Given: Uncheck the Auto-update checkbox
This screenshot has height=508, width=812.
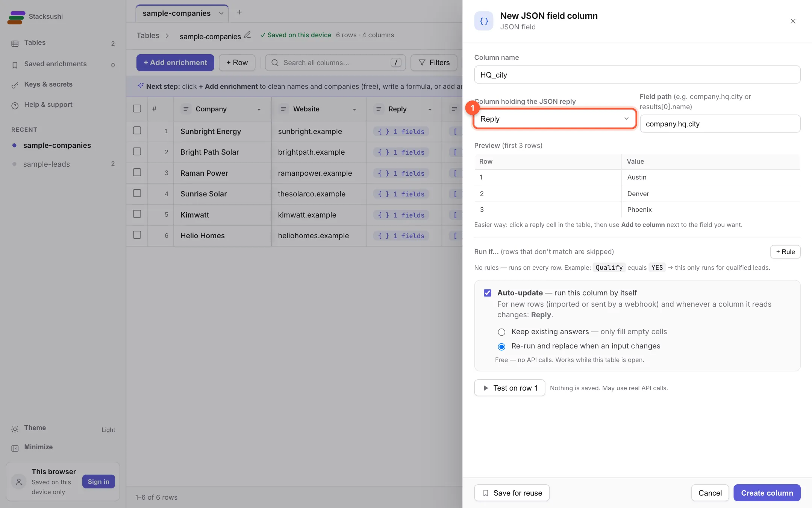Looking at the screenshot, I should tap(487, 293).
